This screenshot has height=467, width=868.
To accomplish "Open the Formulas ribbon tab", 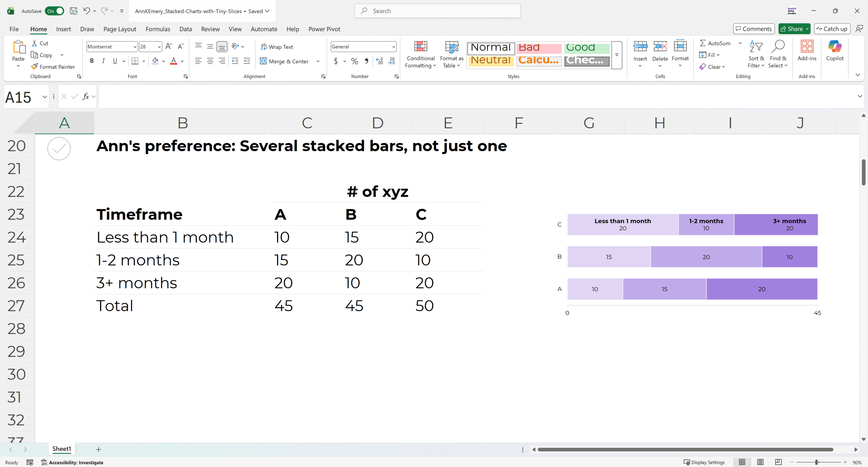I will [x=158, y=29].
